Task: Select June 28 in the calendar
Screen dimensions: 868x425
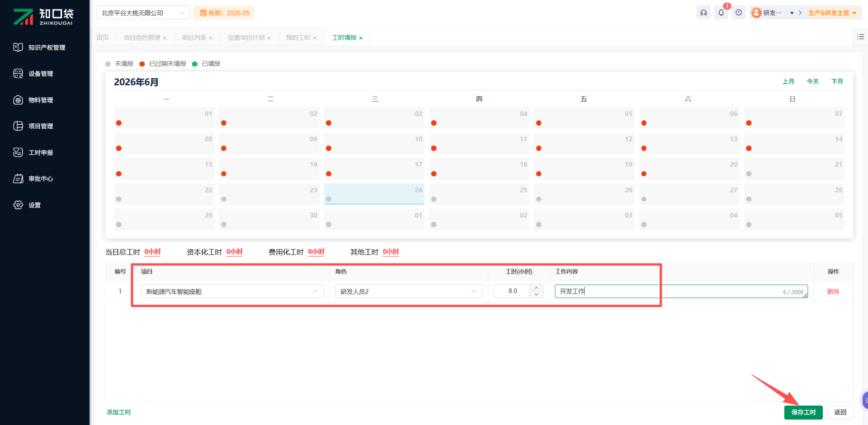Action: point(794,194)
